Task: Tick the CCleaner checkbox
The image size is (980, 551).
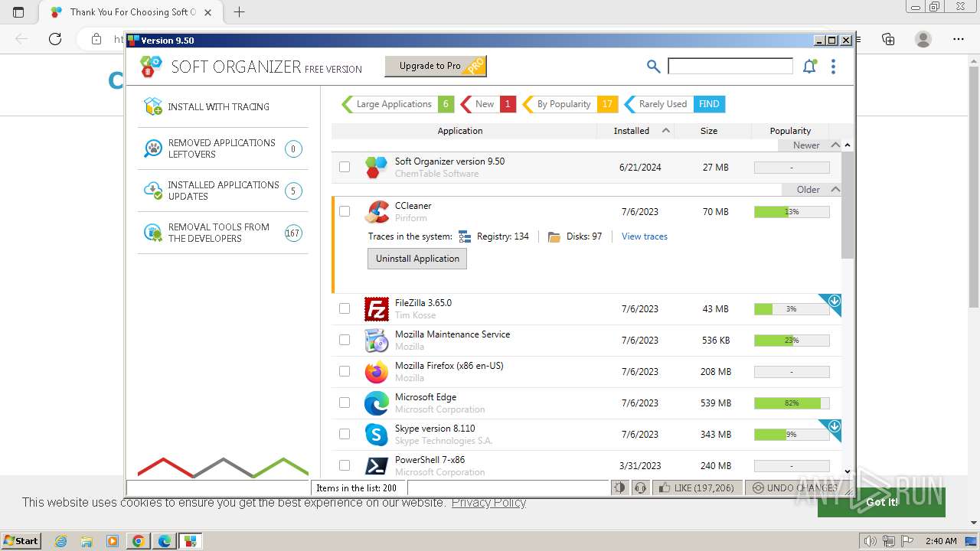Action: [345, 211]
